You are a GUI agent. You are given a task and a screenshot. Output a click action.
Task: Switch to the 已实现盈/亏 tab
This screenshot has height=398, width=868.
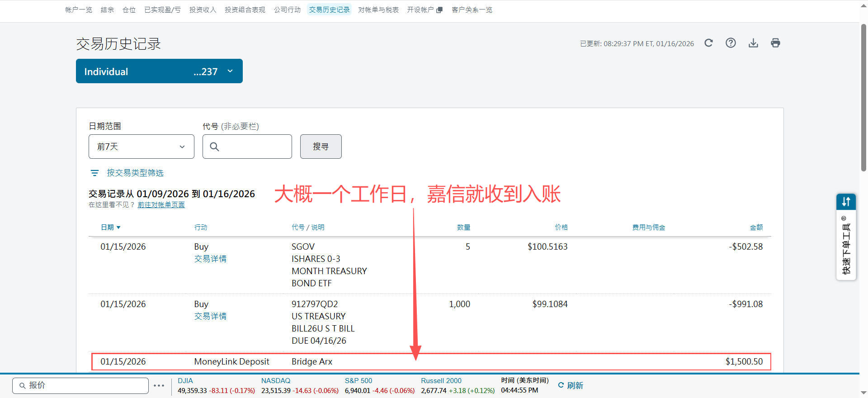pyautogui.click(x=162, y=10)
